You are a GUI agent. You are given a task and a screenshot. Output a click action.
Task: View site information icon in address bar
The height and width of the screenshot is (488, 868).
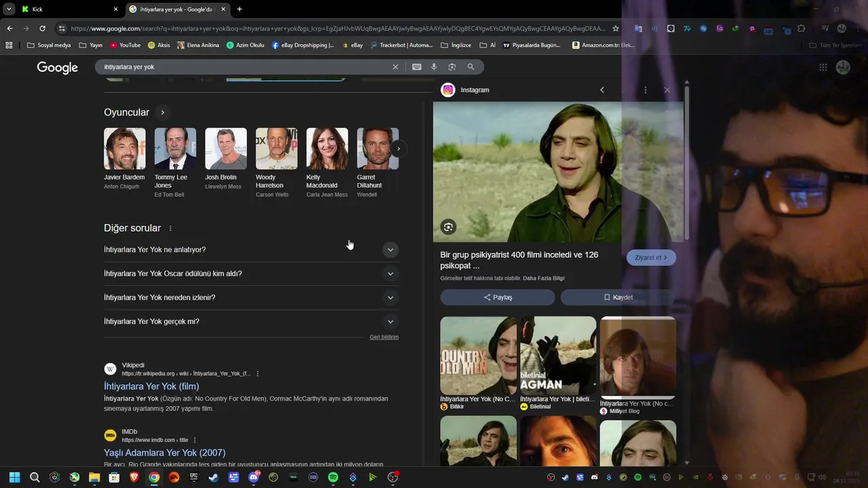[62, 28]
